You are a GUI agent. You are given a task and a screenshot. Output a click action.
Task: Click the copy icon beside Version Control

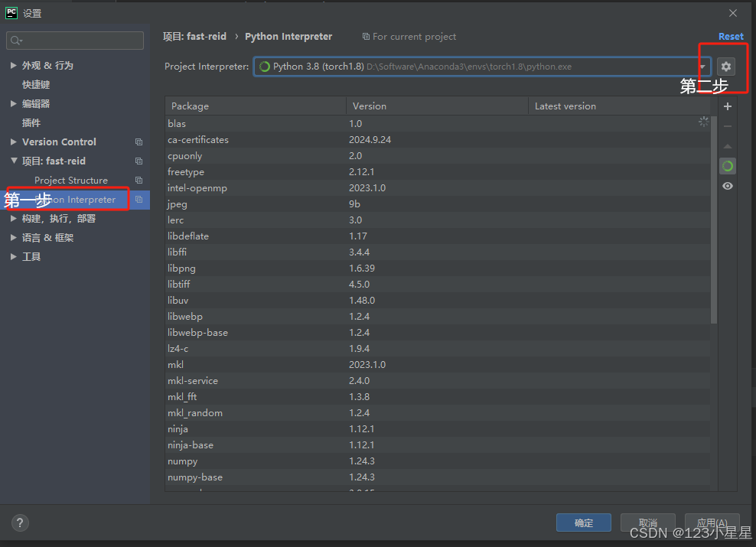click(x=138, y=142)
